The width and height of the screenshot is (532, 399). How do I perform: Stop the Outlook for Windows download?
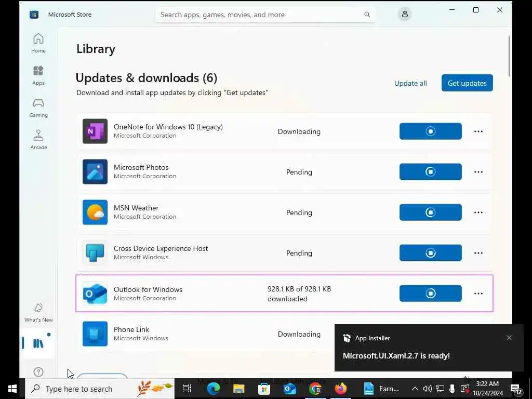point(430,293)
